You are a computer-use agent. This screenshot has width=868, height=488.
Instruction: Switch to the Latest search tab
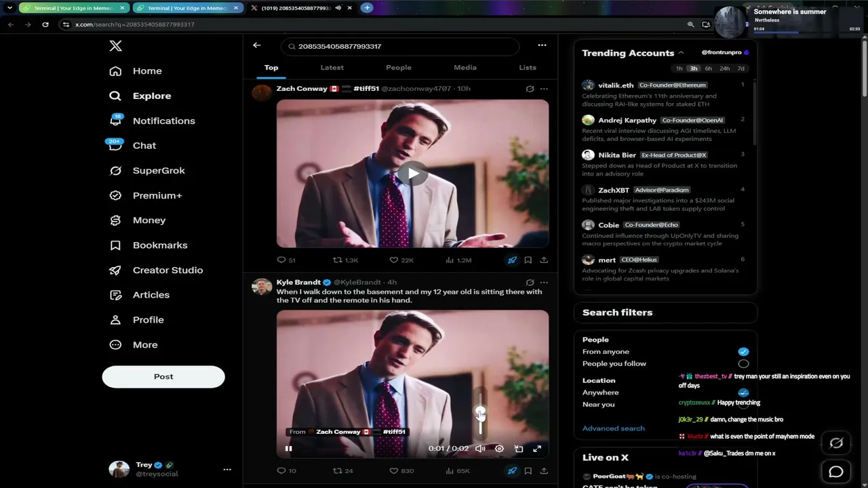pyautogui.click(x=332, y=68)
